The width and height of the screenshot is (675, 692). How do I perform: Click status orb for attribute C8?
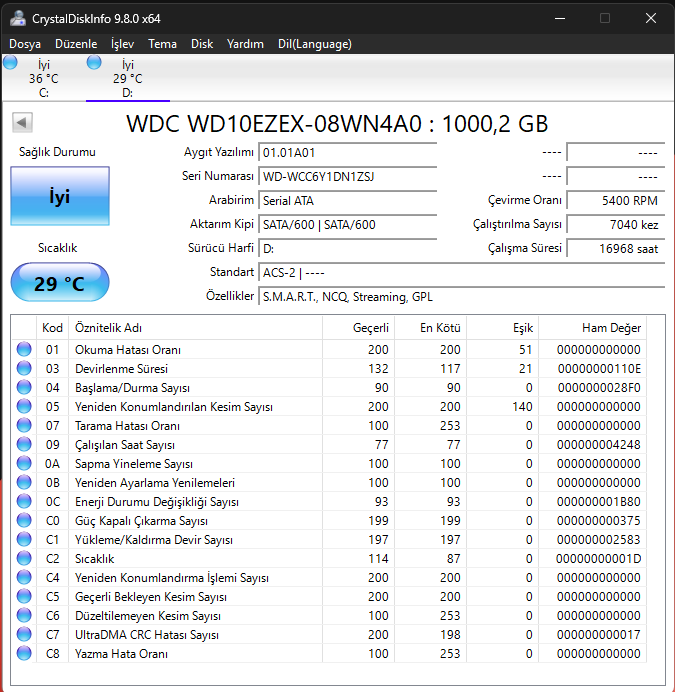click(24, 653)
